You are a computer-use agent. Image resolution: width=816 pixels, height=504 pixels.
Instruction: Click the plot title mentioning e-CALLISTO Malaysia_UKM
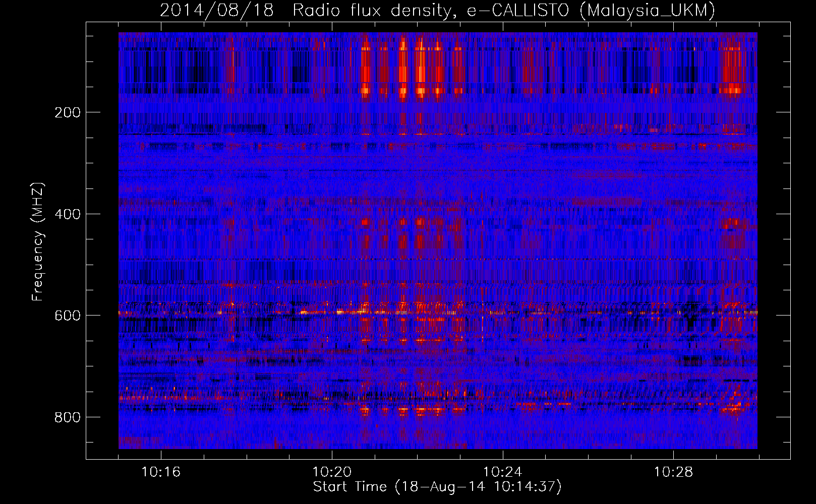[x=437, y=10]
